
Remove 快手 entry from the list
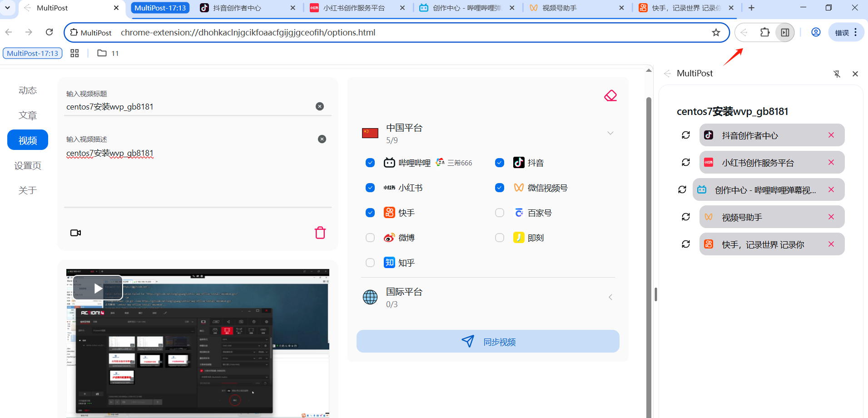point(831,244)
